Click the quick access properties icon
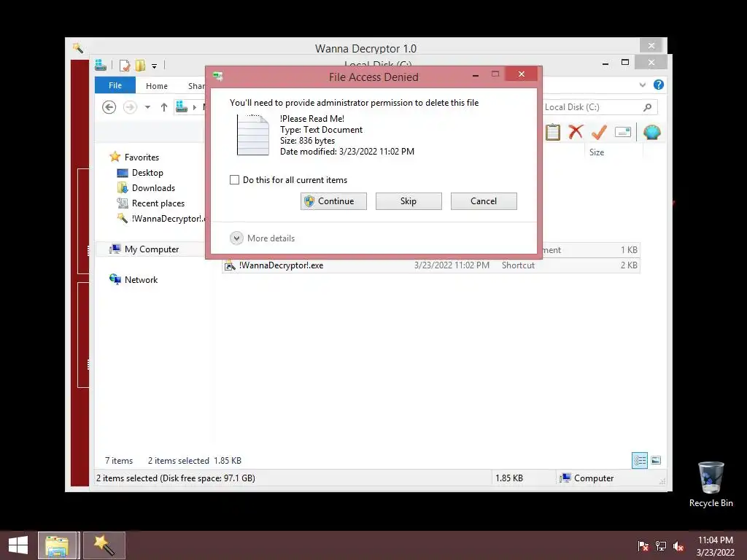Screen dimensions: 747x560 tap(124, 65)
